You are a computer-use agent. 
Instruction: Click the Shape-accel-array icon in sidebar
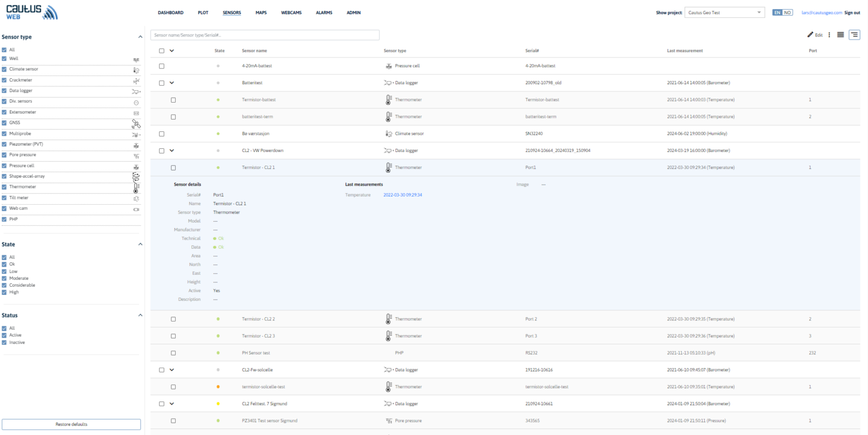[x=136, y=177]
